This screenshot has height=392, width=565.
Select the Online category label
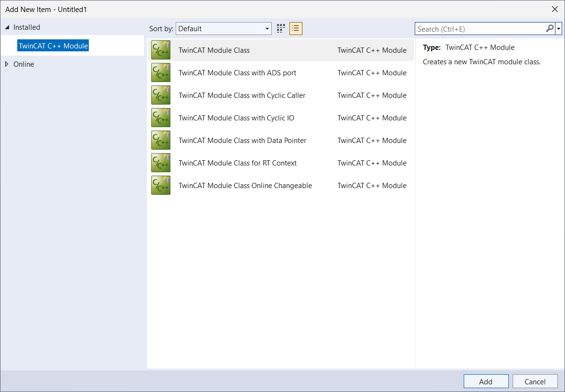tap(24, 64)
